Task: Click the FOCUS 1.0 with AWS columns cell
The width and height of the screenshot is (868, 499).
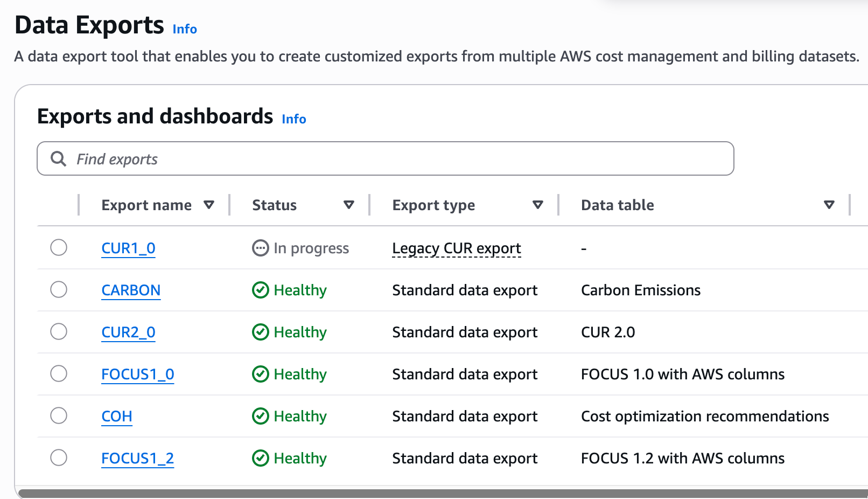Action: (683, 375)
